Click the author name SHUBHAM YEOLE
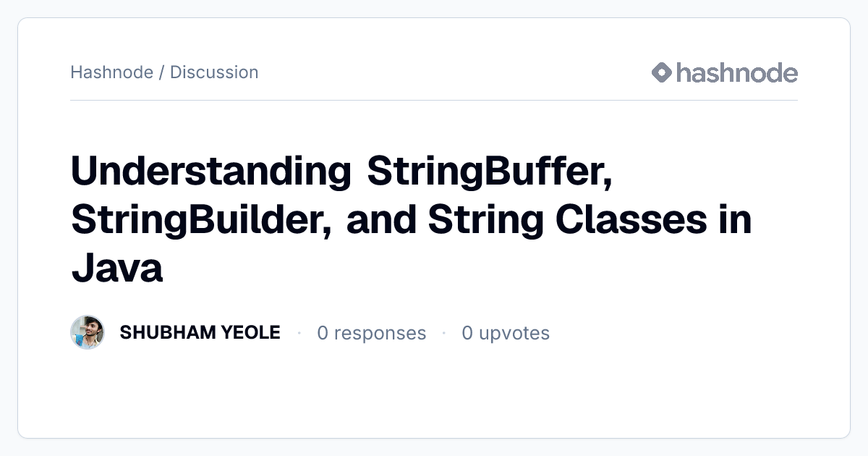This screenshot has height=456, width=868. coord(200,332)
